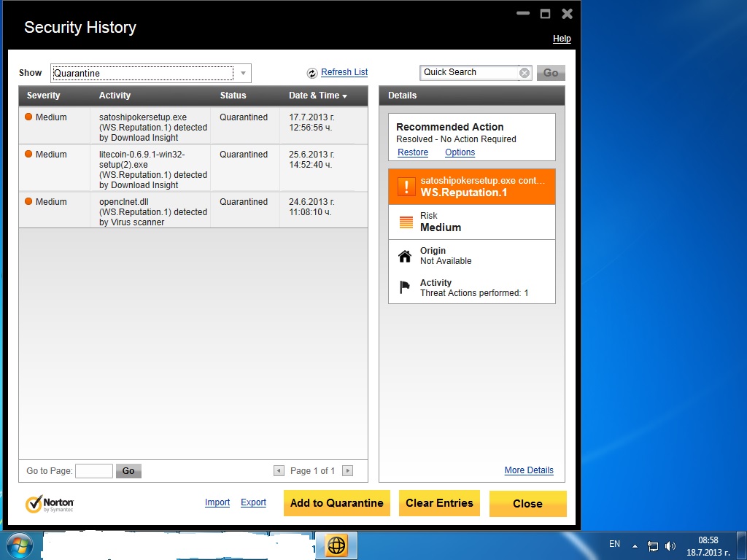This screenshot has height=560, width=747.
Task: Click the 'Page 1 of 1' indicator
Action: coord(312,471)
